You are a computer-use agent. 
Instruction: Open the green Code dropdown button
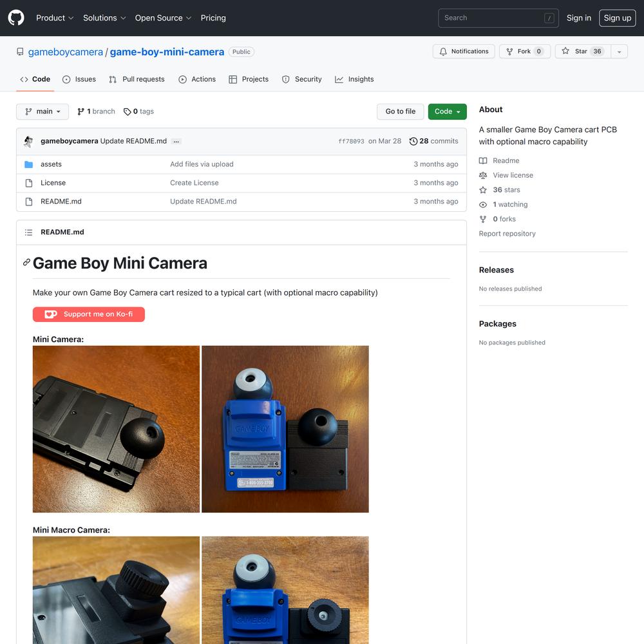click(x=448, y=111)
